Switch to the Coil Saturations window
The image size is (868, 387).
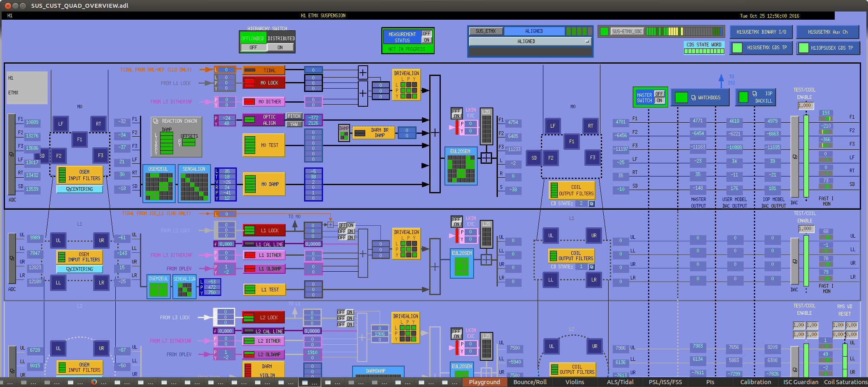click(845, 382)
